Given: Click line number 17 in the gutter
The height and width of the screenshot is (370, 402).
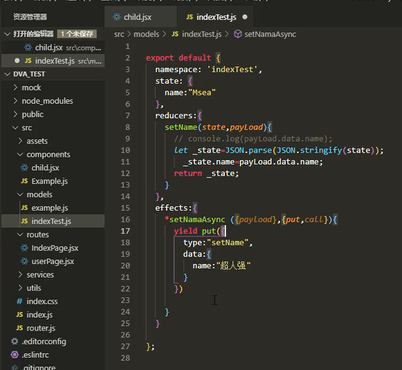Looking at the screenshot, I should tap(125, 231).
